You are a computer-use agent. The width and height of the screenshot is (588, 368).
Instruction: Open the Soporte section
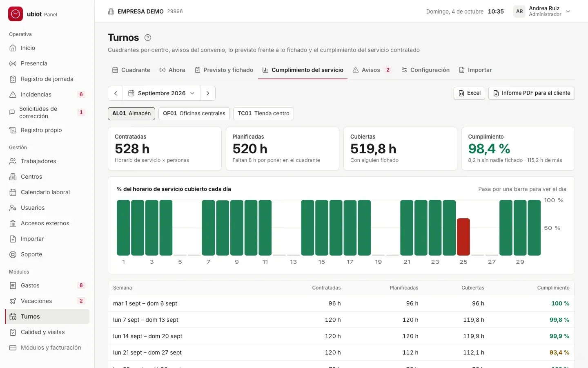pos(47,254)
